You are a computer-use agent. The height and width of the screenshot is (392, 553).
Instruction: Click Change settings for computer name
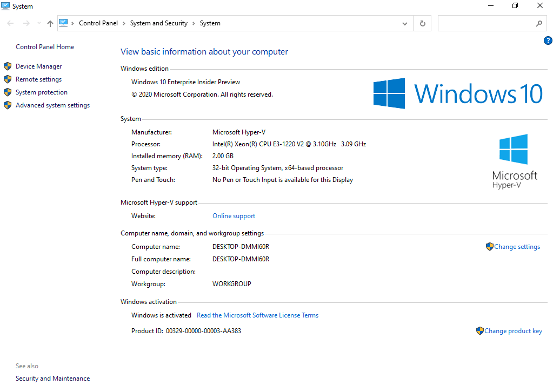517,247
